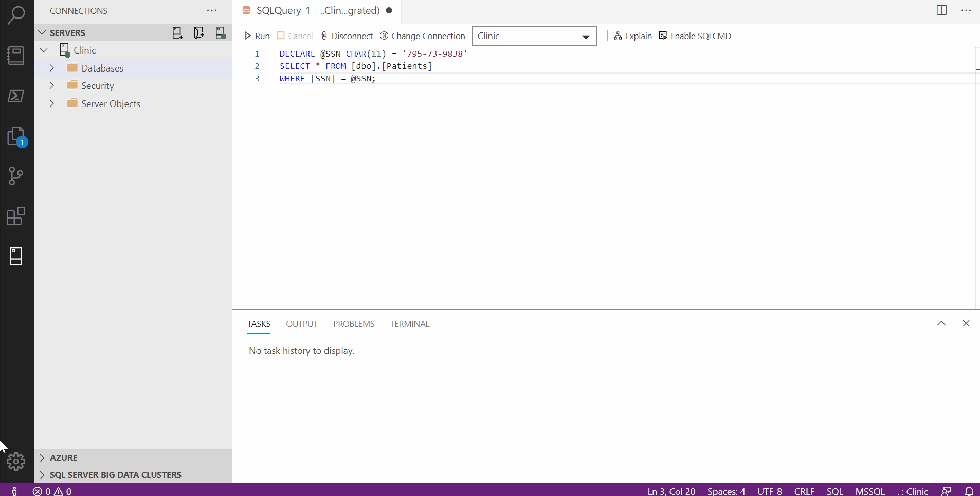Open the TERMINAL tab

click(409, 324)
